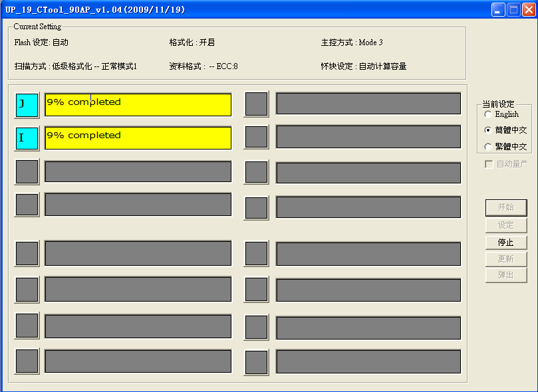Click the Flash 设定: 自动 label
Image resolution: width=538 pixels, height=392 pixels.
click(41, 43)
